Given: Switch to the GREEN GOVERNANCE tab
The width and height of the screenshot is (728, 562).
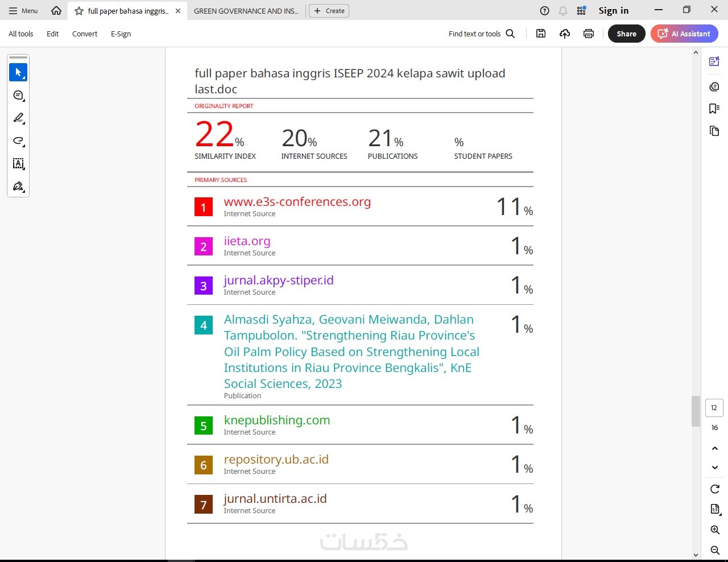Looking at the screenshot, I should click(x=246, y=11).
